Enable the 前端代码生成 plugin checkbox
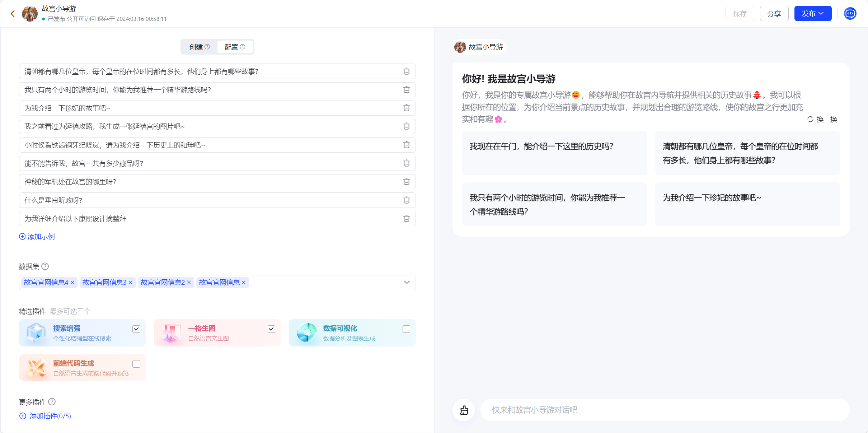 (136, 364)
